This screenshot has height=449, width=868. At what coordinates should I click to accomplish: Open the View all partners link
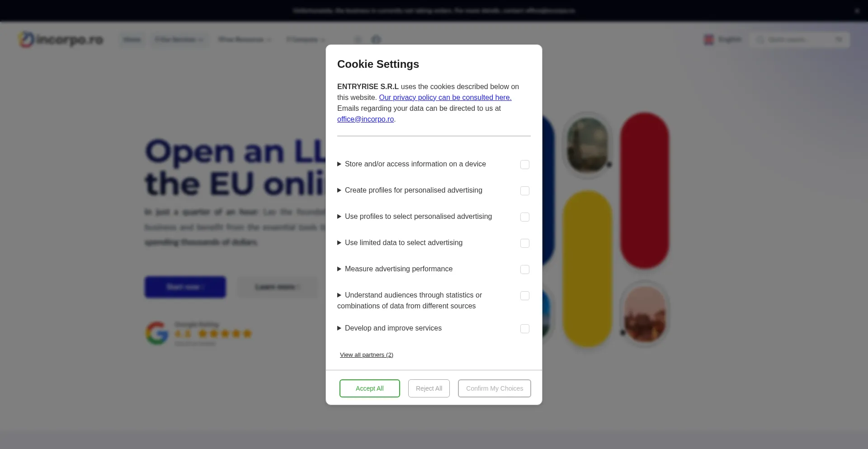click(367, 355)
